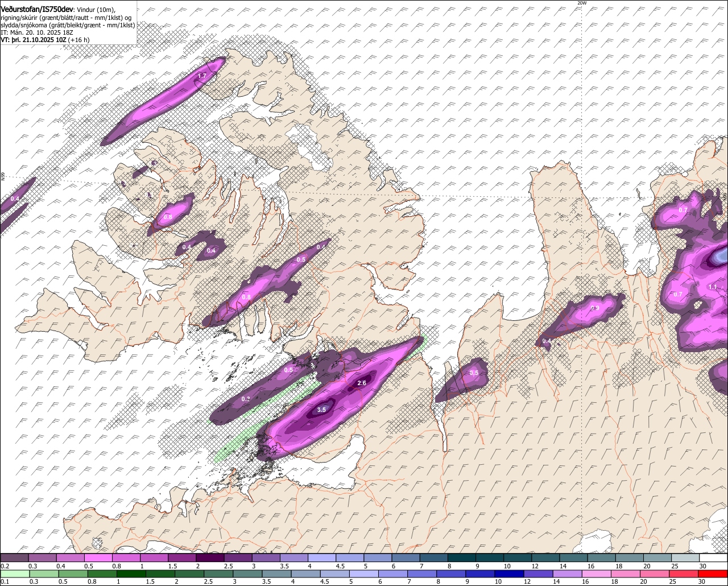The height and width of the screenshot is (586, 728).
Task: Pick lower legend swatch between 3 and 3.5
Action: coord(247,574)
